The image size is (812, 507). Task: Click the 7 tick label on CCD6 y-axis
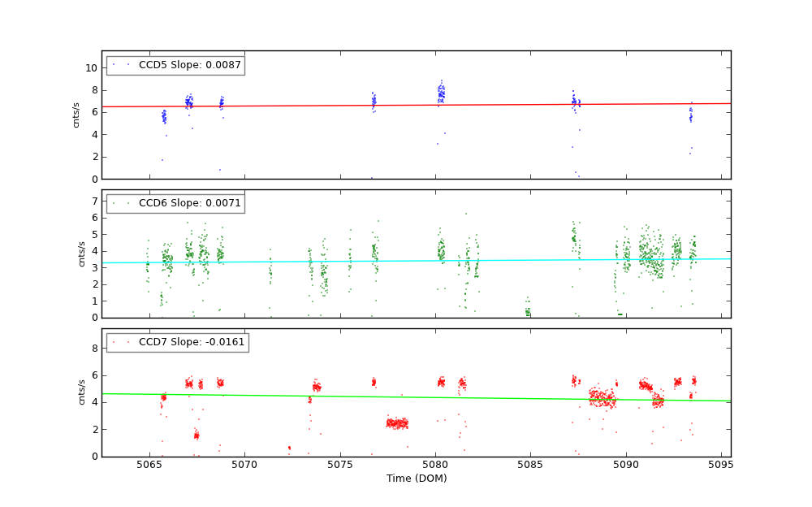[94, 201]
